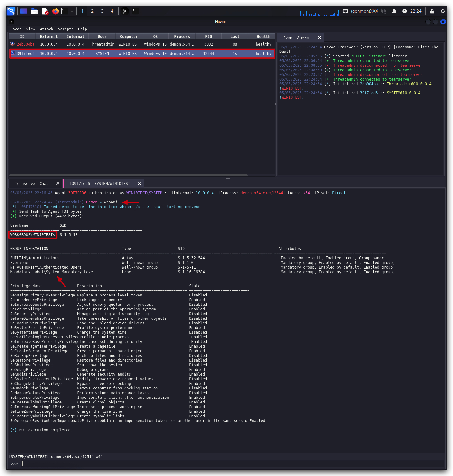Close the Teamserver Chat tab

[58, 184]
